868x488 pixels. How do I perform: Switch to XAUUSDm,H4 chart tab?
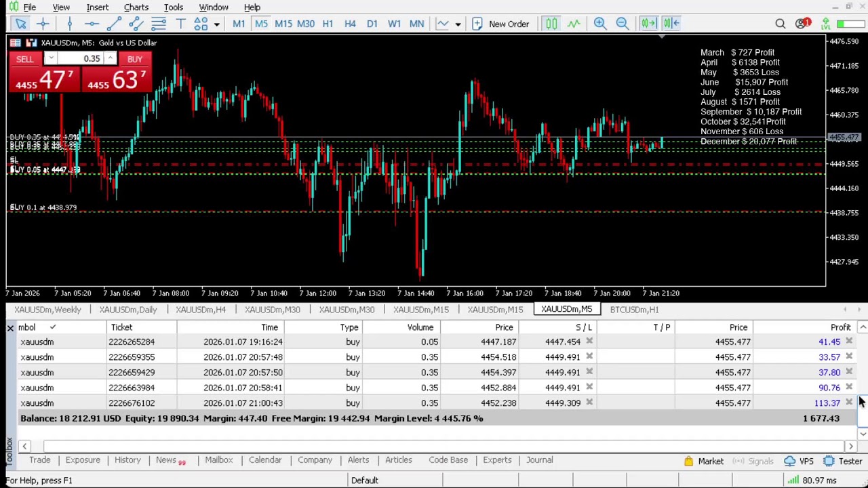(201, 310)
